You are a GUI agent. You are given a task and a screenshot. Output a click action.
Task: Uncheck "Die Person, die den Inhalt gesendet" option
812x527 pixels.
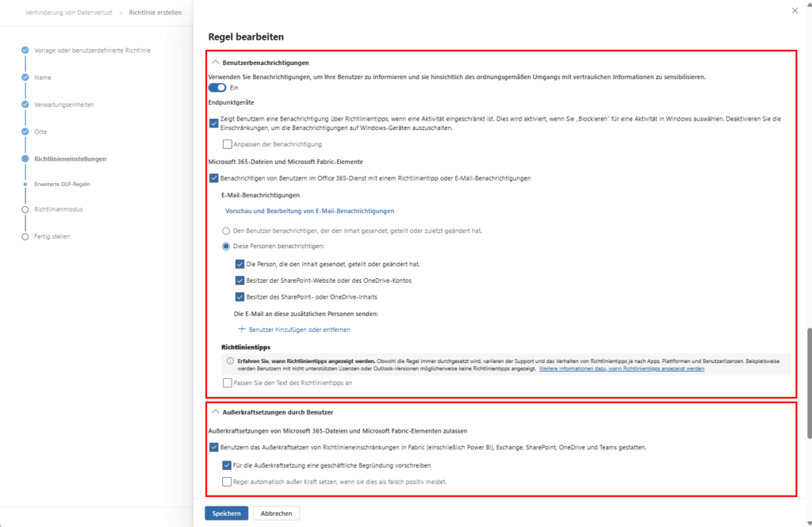[x=239, y=262]
